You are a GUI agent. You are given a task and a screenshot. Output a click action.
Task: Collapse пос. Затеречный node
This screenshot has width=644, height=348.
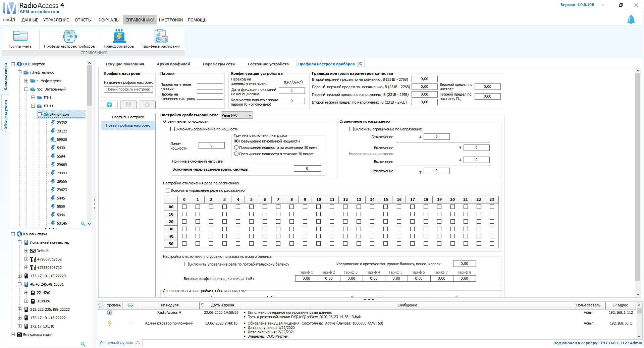[x=26, y=89]
